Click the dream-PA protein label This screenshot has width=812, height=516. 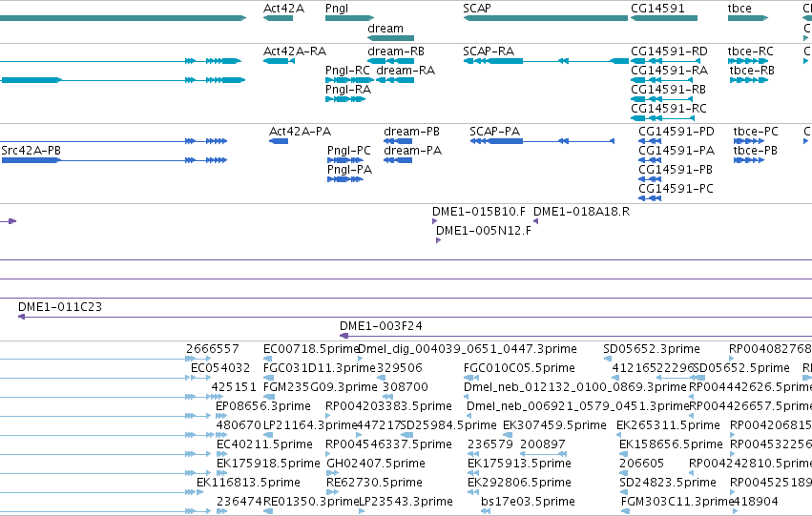click(x=413, y=151)
